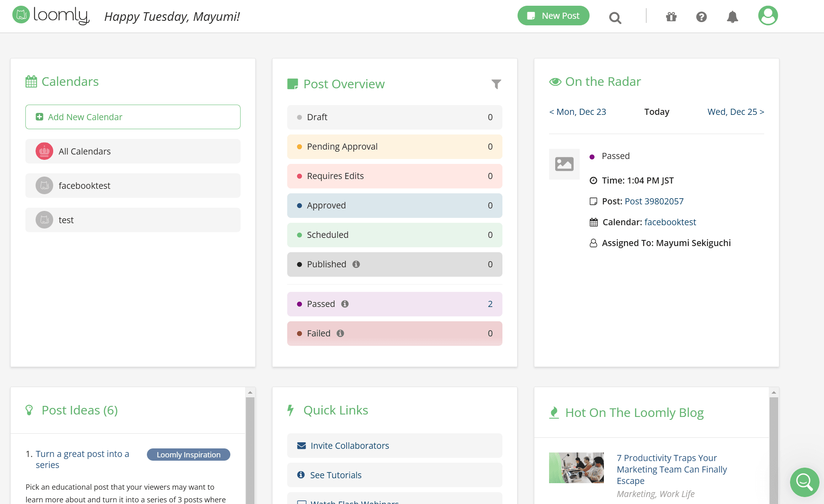Click the Loomly logo
The height and width of the screenshot is (504, 824).
(x=51, y=16)
